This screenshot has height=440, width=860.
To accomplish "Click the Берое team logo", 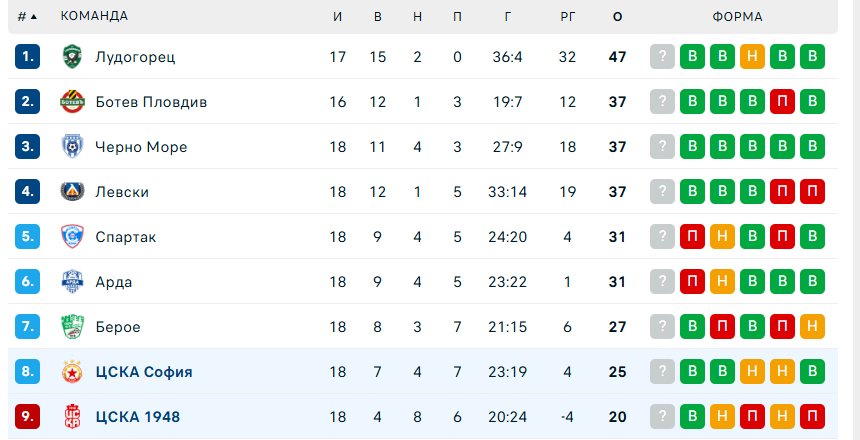I will (x=72, y=327).
